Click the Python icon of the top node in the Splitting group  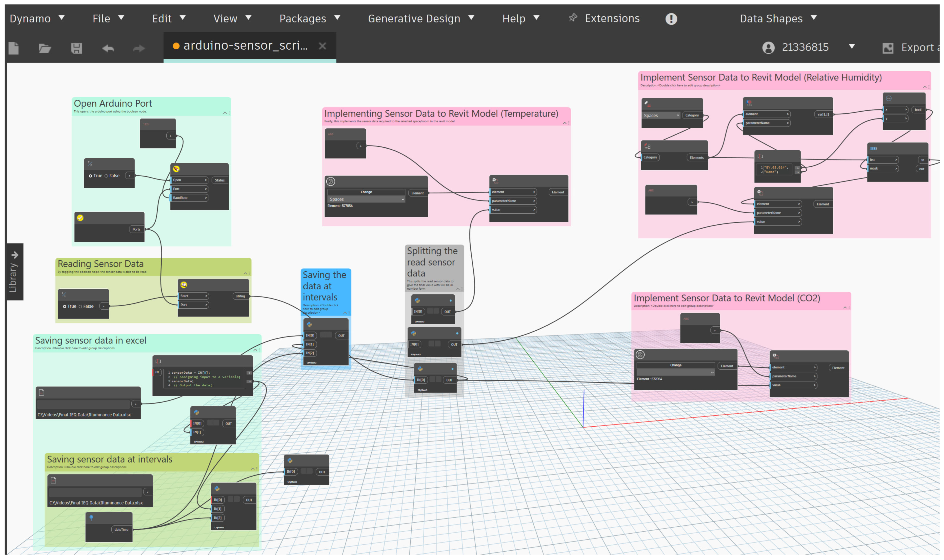[417, 300]
